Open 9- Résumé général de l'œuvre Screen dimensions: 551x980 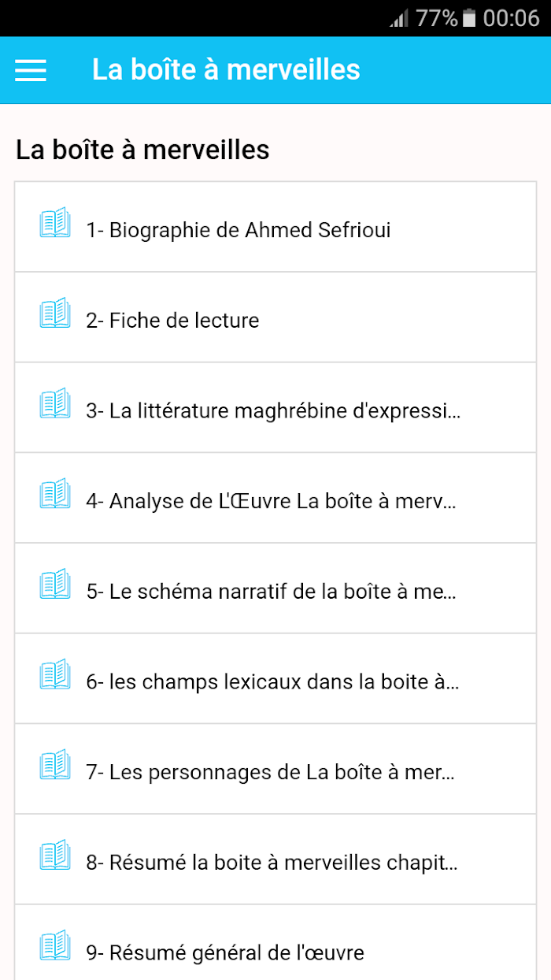tap(275, 942)
